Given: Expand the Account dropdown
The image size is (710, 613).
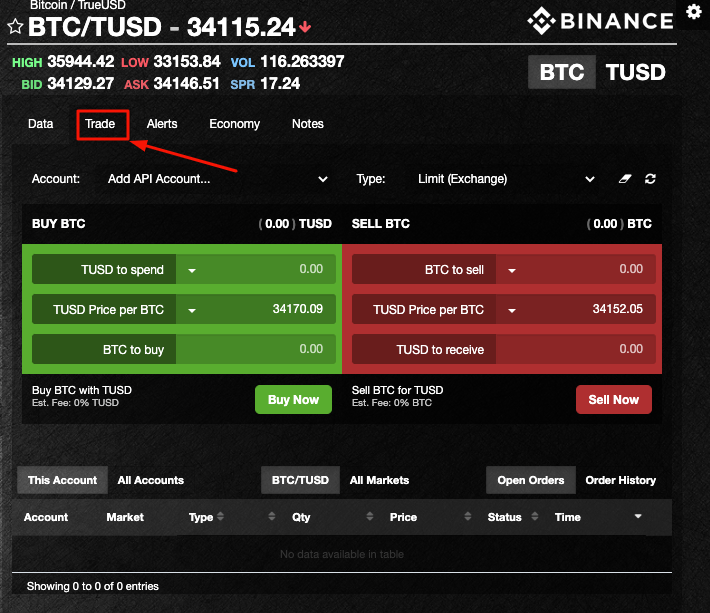Looking at the screenshot, I should (217, 179).
